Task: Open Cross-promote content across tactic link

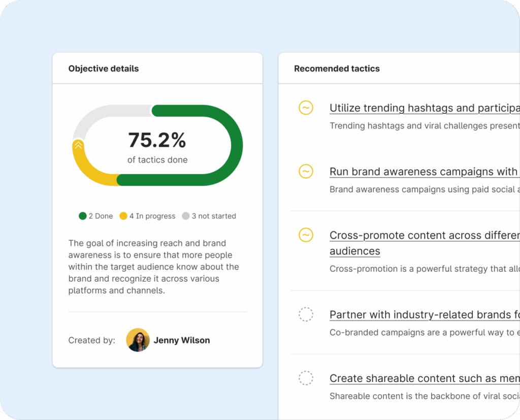Action: coord(424,236)
